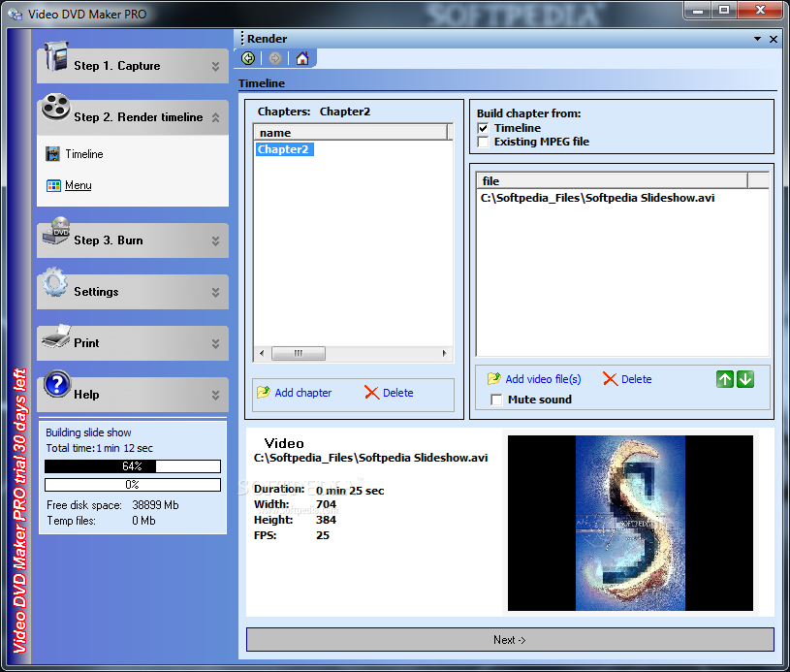
Task: Move file down with green down arrow
Action: pyautogui.click(x=745, y=379)
